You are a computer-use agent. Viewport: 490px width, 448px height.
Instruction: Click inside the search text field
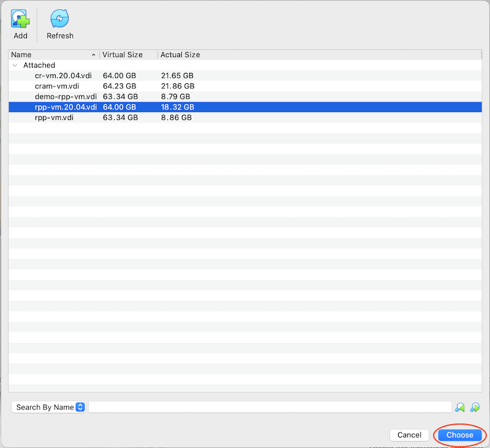(x=269, y=406)
